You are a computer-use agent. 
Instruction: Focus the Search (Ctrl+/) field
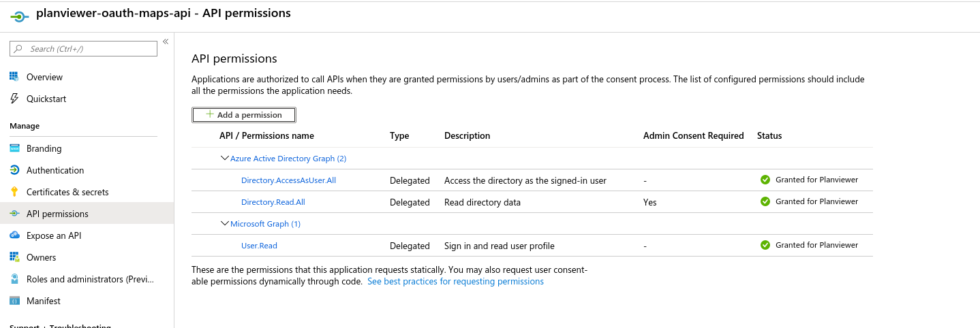(83, 49)
